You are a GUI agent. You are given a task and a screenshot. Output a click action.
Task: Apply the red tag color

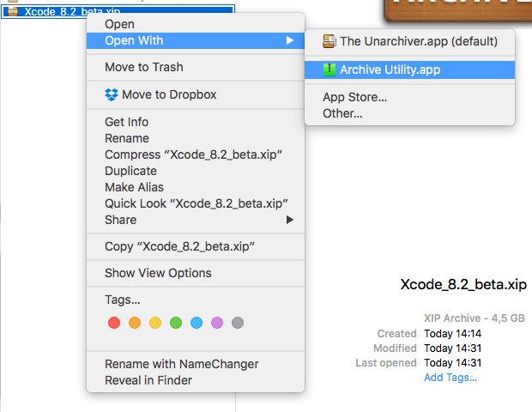(114, 323)
